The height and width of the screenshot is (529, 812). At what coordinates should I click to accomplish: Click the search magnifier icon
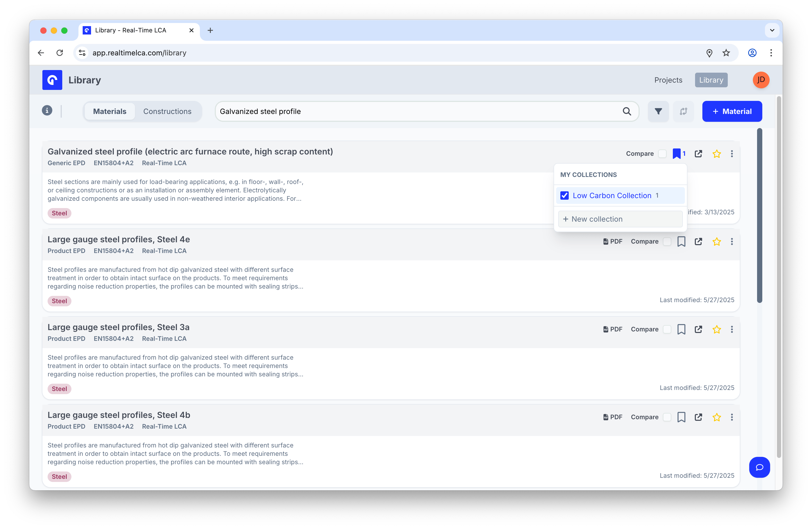(x=627, y=111)
